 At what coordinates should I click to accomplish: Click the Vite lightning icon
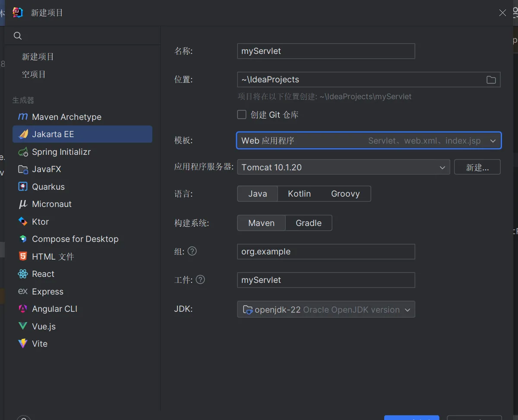click(x=23, y=344)
